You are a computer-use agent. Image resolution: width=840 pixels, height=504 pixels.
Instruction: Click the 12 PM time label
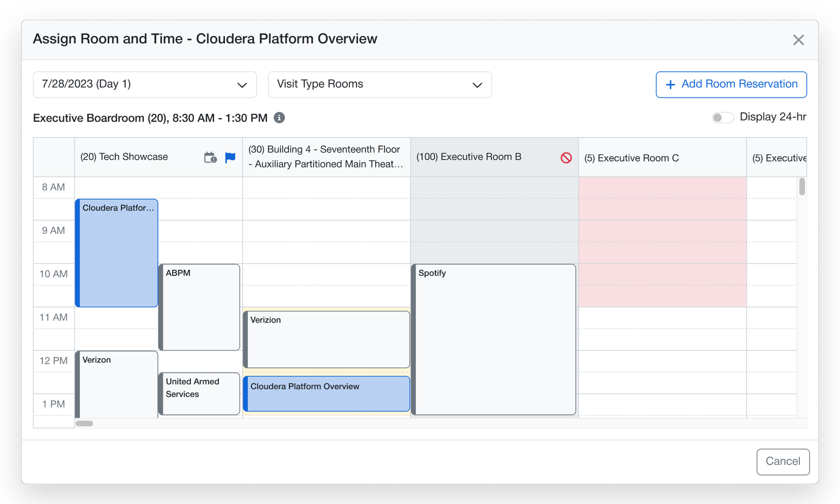pos(53,361)
